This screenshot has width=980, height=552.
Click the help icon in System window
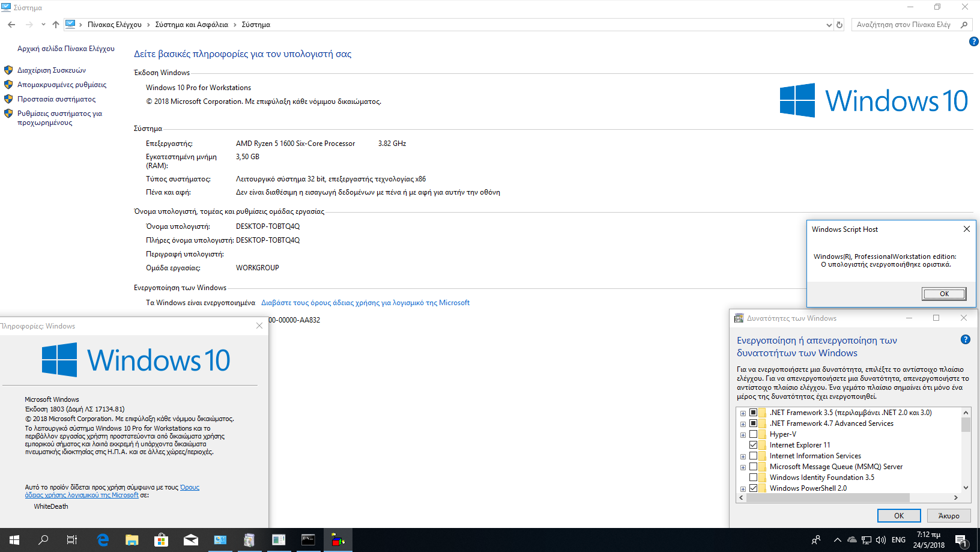(973, 41)
